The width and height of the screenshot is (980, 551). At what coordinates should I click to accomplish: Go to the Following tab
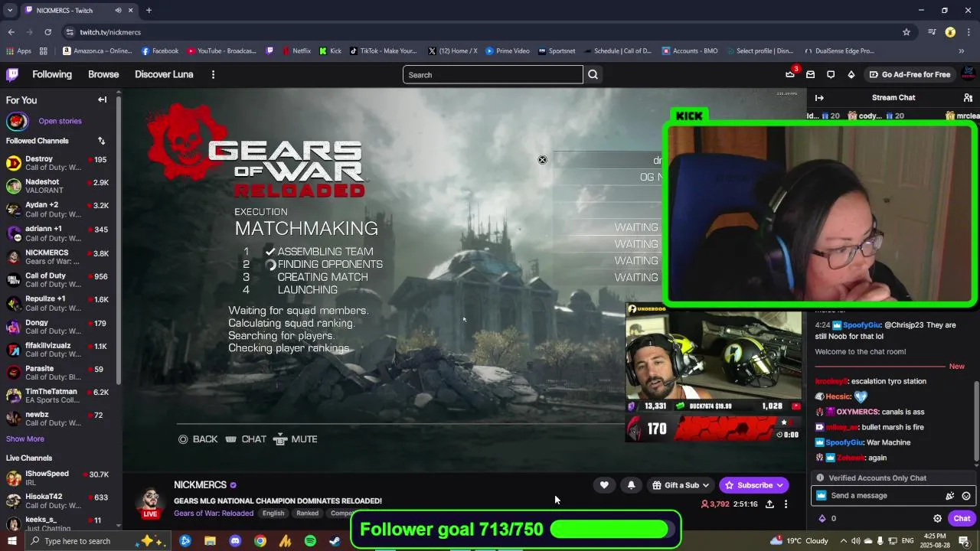[x=52, y=74]
